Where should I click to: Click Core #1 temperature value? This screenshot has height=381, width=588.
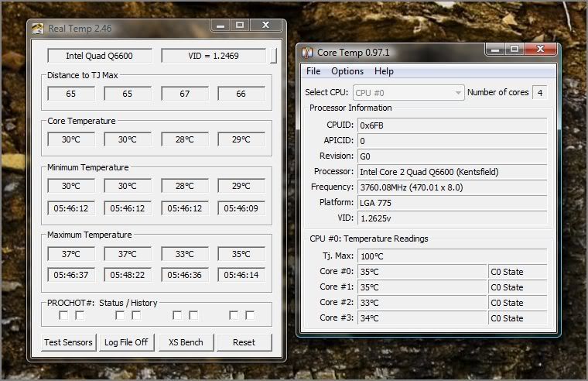pyautogui.click(x=422, y=287)
